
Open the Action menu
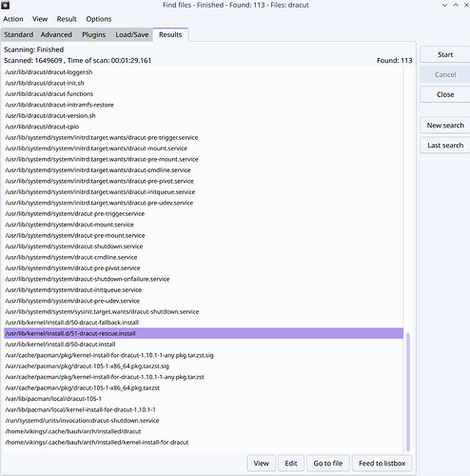(13, 19)
